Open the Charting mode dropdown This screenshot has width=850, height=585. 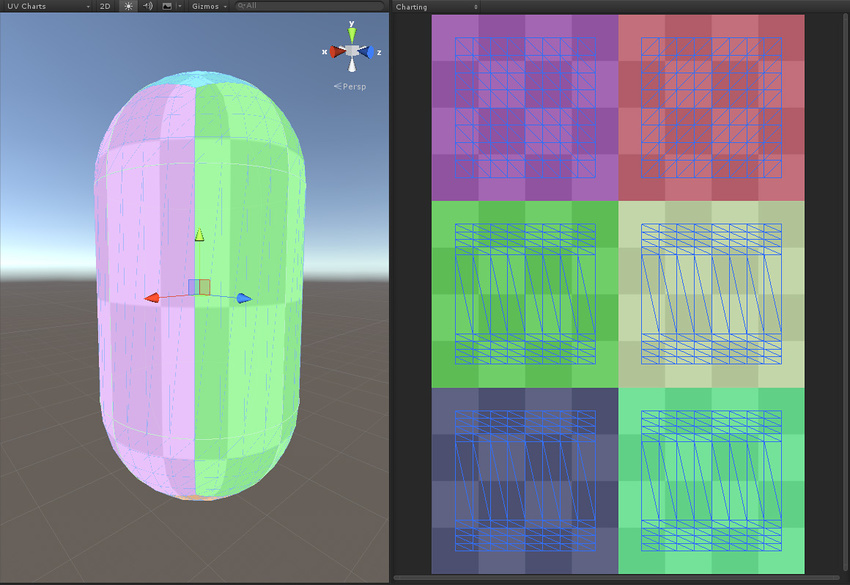point(435,6)
